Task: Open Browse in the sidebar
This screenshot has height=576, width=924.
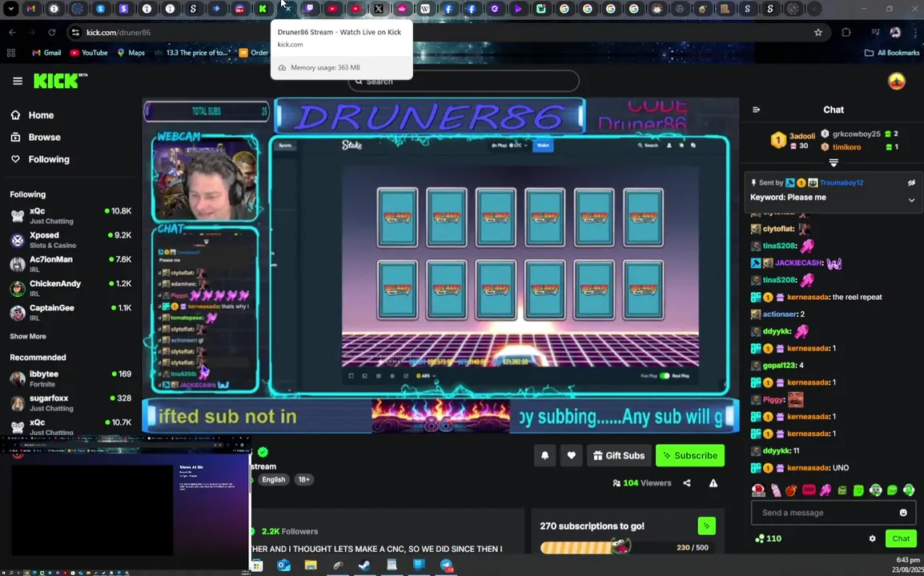Action: [38, 138]
